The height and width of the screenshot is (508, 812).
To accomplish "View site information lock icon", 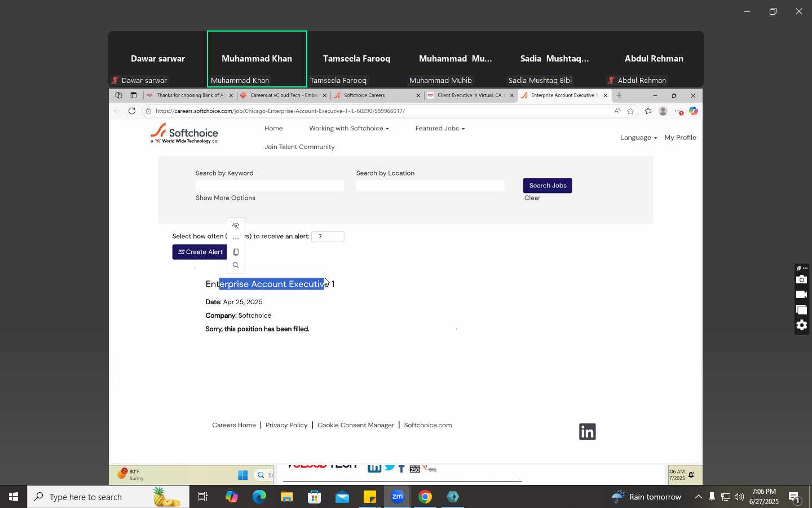I will point(148,111).
